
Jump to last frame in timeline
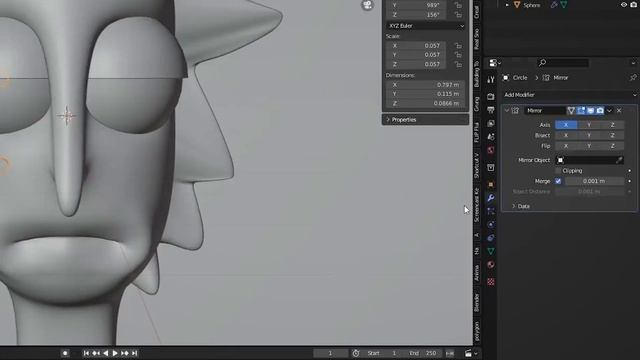tap(134, 353)
